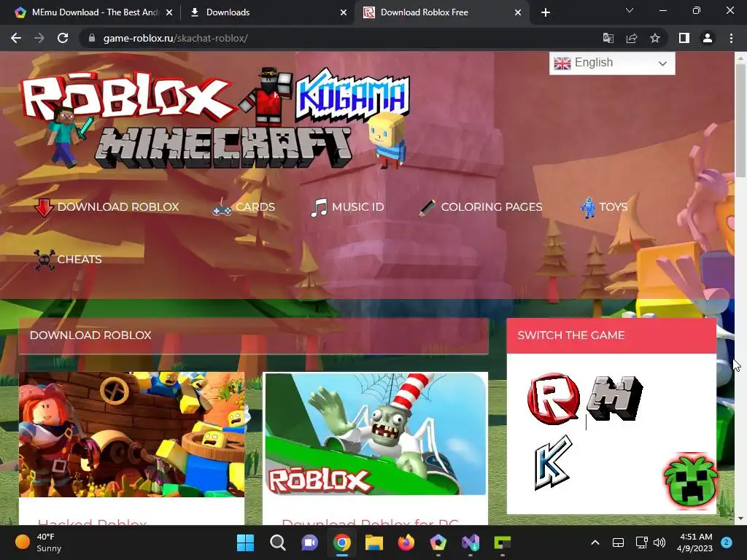Click the tab search chevron in title bar

[x=630, y=10]
